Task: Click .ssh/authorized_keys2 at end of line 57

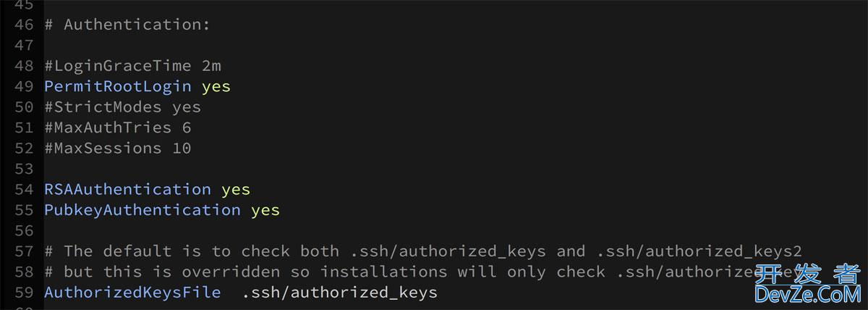Action: click(x=698, y=251)
